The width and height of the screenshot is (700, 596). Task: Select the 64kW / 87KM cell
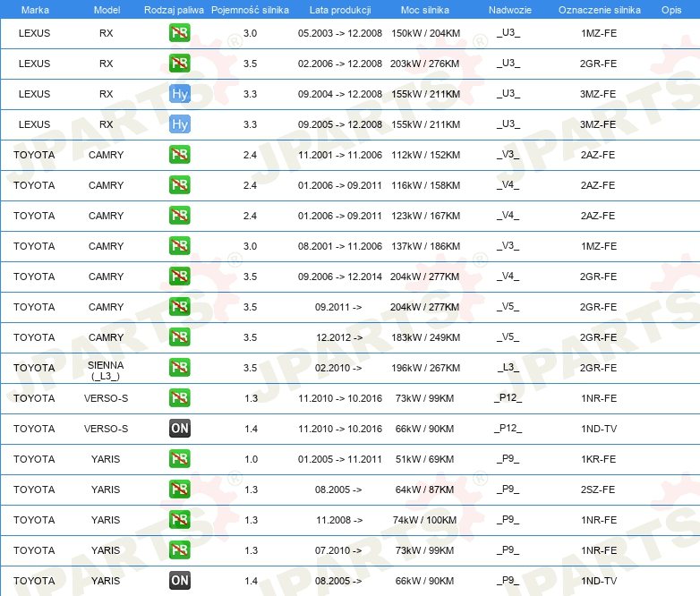[424, 490]
